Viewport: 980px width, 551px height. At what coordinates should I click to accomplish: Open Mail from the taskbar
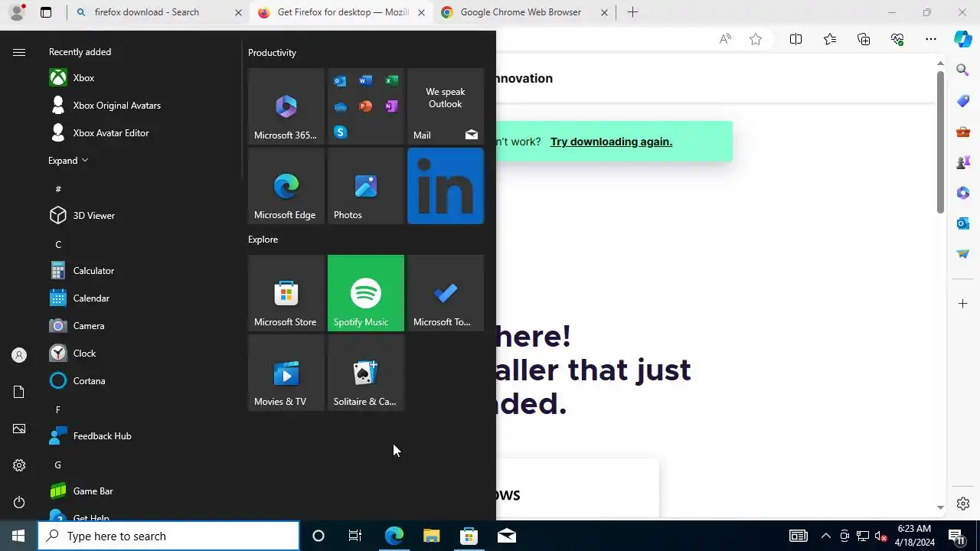pyautogui.click(x=506, y=536)
